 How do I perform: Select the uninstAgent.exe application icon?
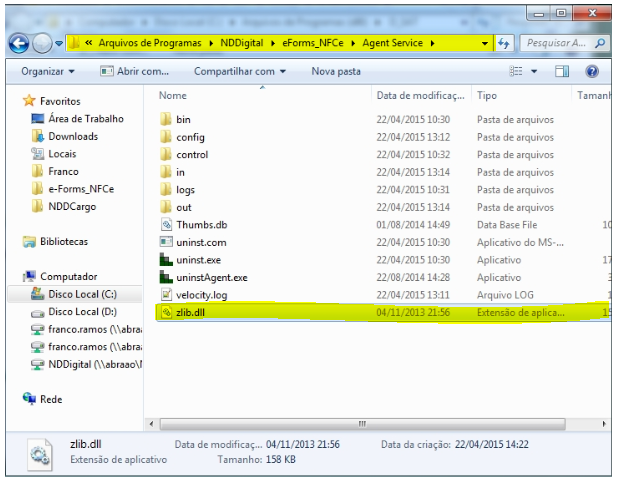point(167,277)
